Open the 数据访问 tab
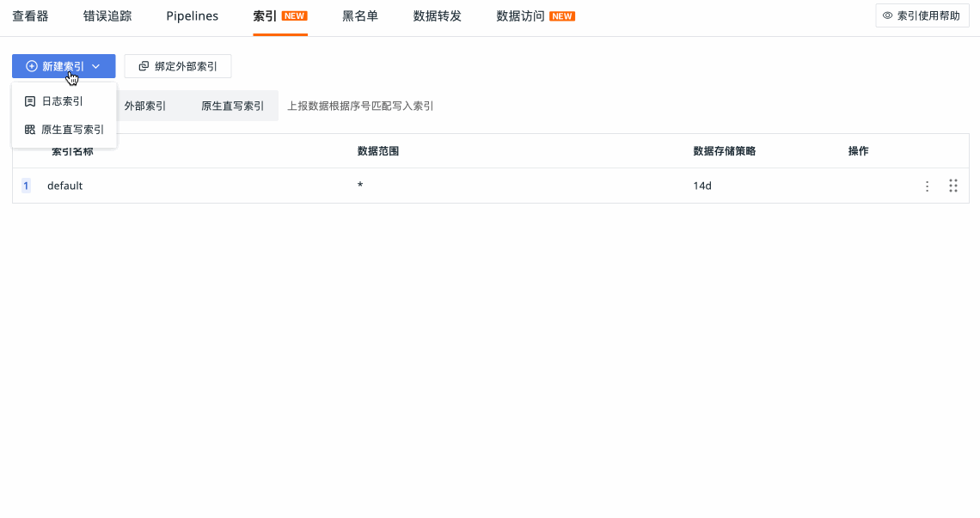980x518 pixels. [x=521, y=15]
